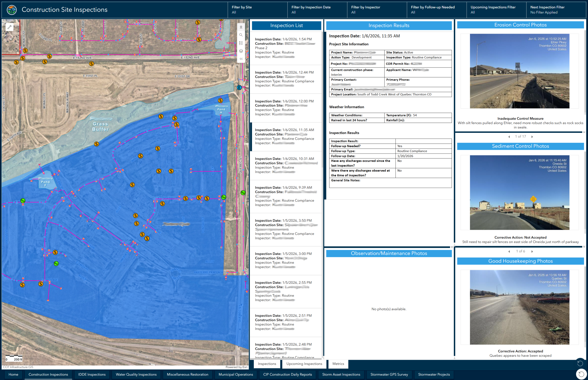Collapse the map toolbar with the double-left chevron
Image resolution: width=588 pixels, height=380 pixels.
click(x=241, y=59)
